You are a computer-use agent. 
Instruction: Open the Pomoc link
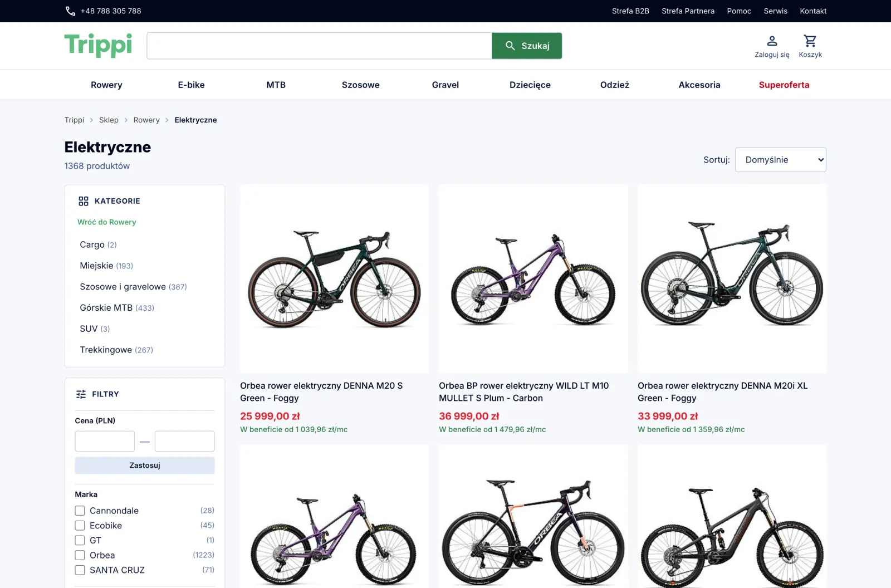click(x=739, y=11)
